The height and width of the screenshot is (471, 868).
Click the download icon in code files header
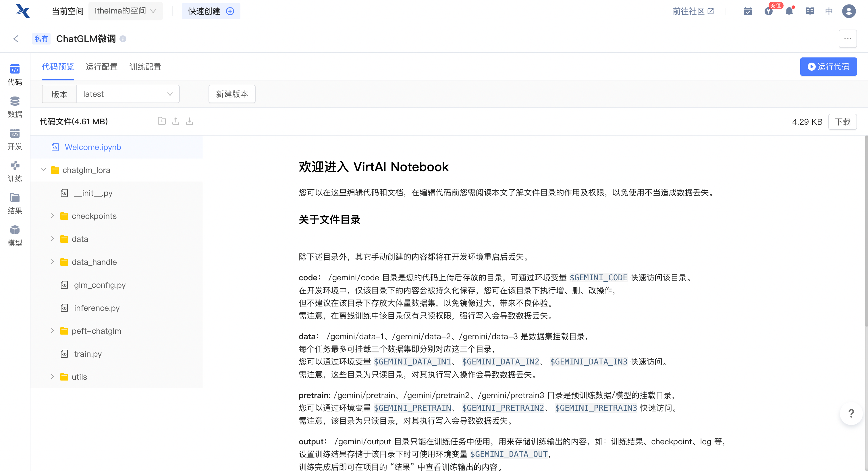(190, 121)
